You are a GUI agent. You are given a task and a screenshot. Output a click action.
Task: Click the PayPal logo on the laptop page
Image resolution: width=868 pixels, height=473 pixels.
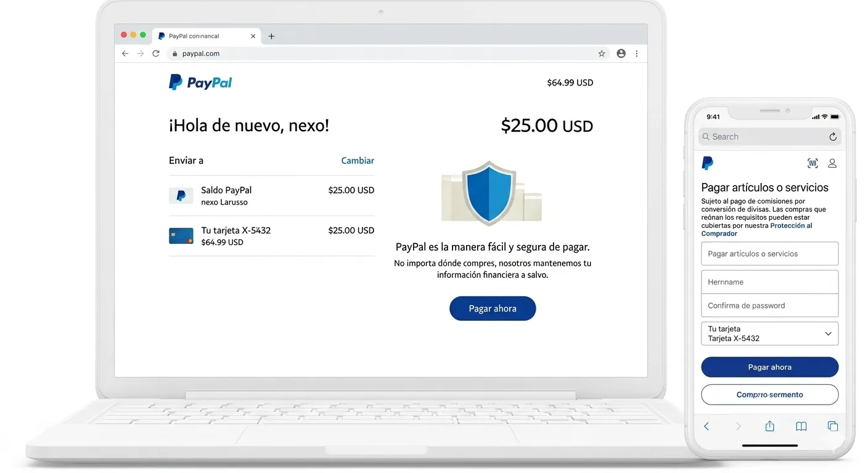[x=200, y=83]
